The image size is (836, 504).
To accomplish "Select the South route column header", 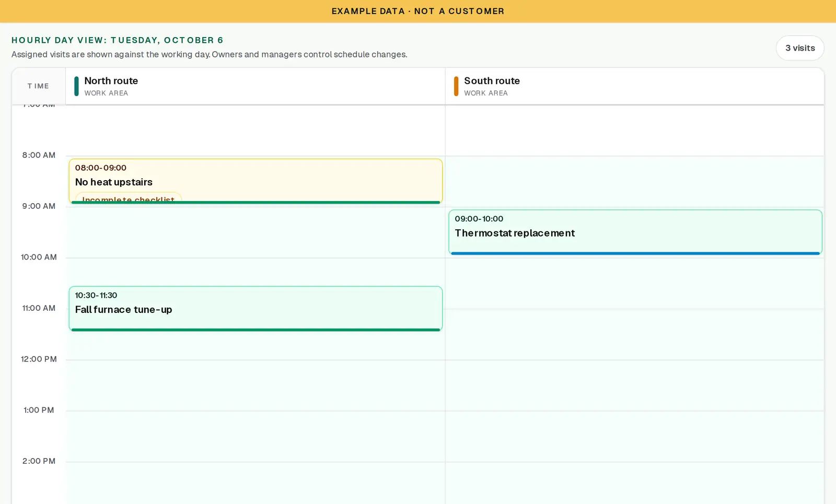I will (635, 86).
